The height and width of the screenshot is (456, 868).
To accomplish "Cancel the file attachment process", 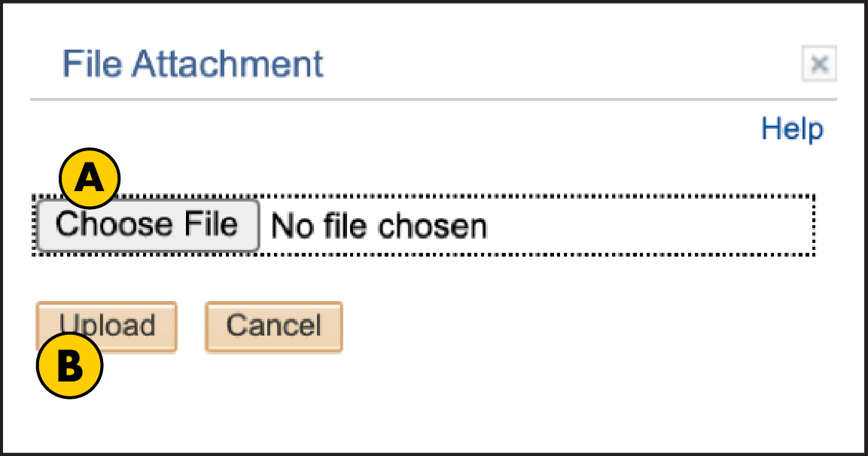I will 273,326.
